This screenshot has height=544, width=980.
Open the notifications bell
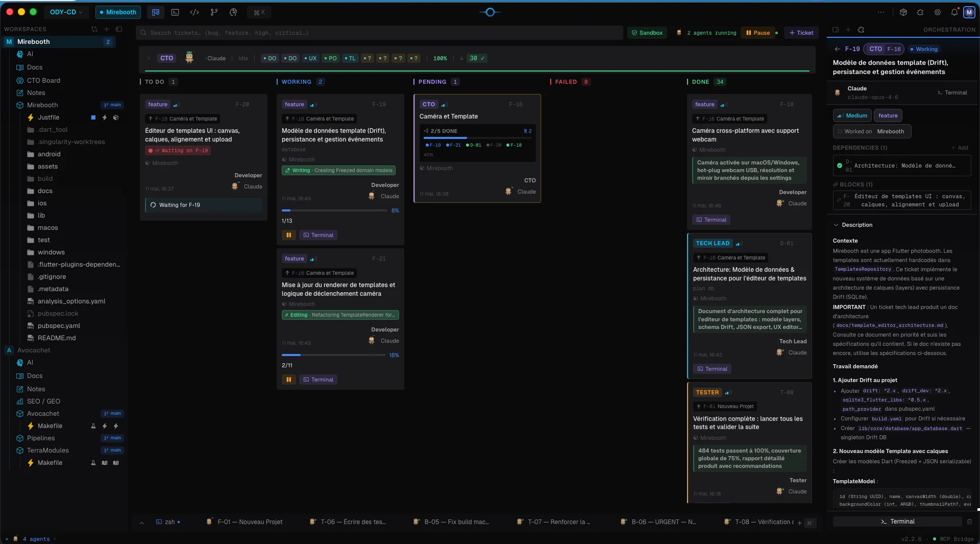click(x=954, y=12)
